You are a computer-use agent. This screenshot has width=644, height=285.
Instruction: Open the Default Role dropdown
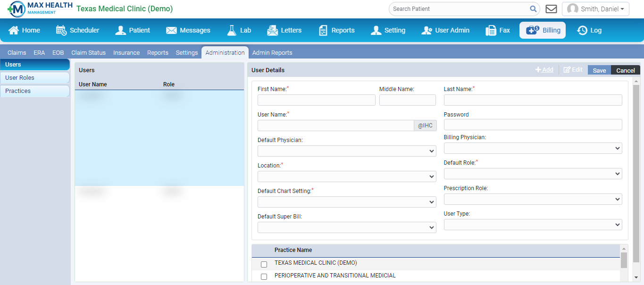click(x=533, y=174)
